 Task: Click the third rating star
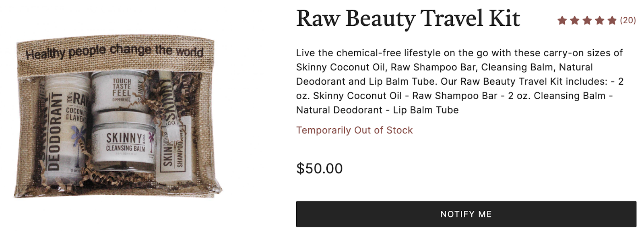click(x=587, y=21)
